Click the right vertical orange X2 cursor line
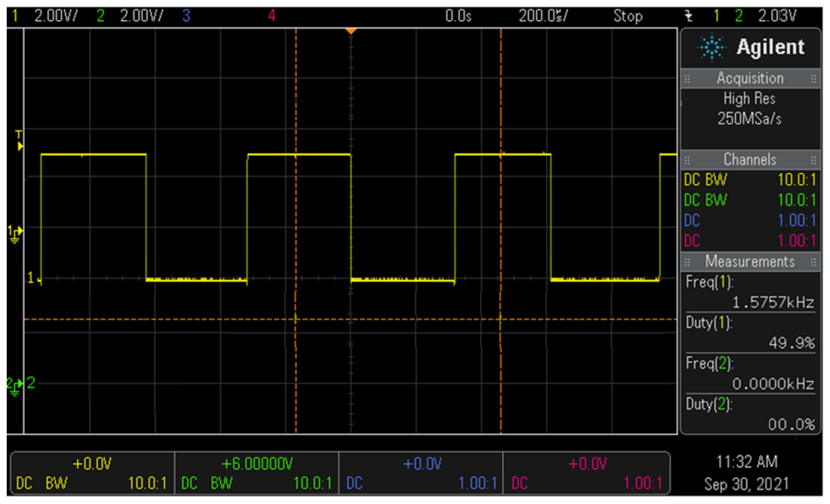This screenshot has height=504, width=830. tap(501, 231)
